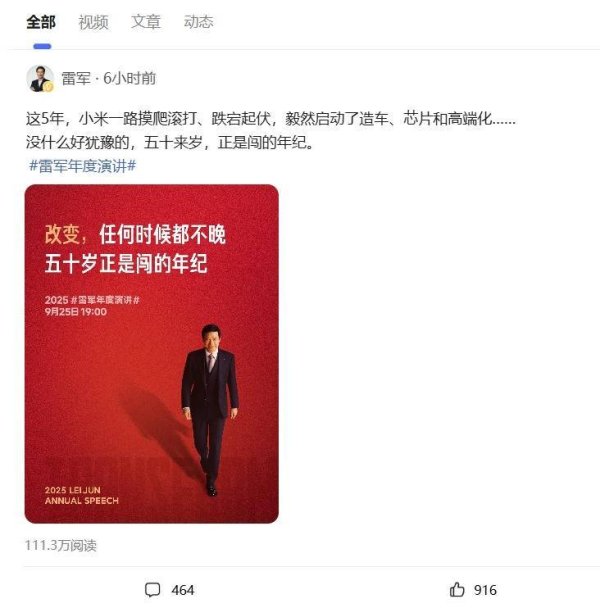Open post text starting with 这5年
600x608 pixels.
coord(271,119)
